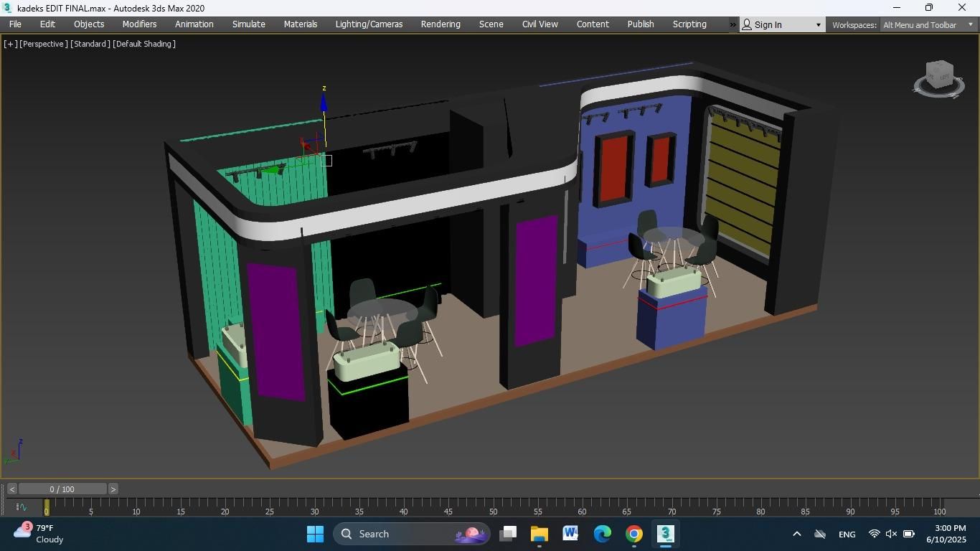Open the Scripting menu
Viewport: 980px width, 551px height.
point(689,24)
